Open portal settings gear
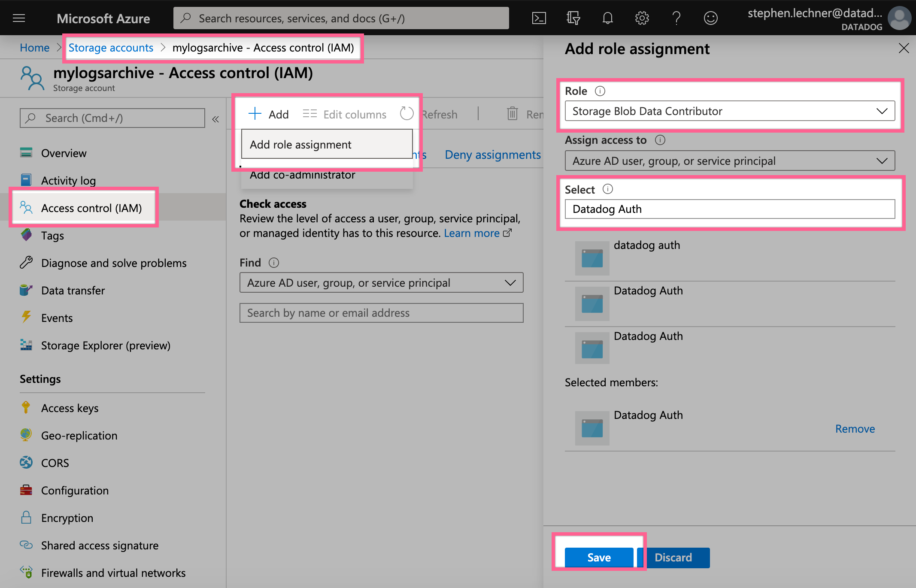 [x=642, y=18]
